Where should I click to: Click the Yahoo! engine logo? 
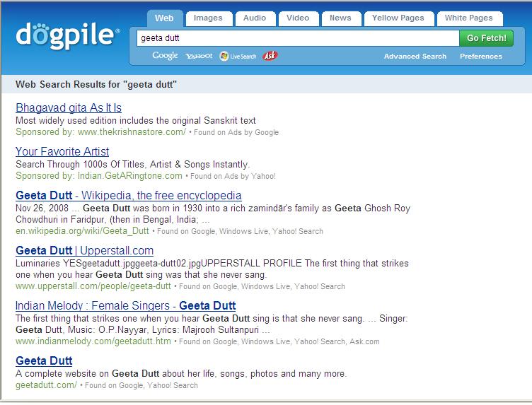click(x=199, y=56)
